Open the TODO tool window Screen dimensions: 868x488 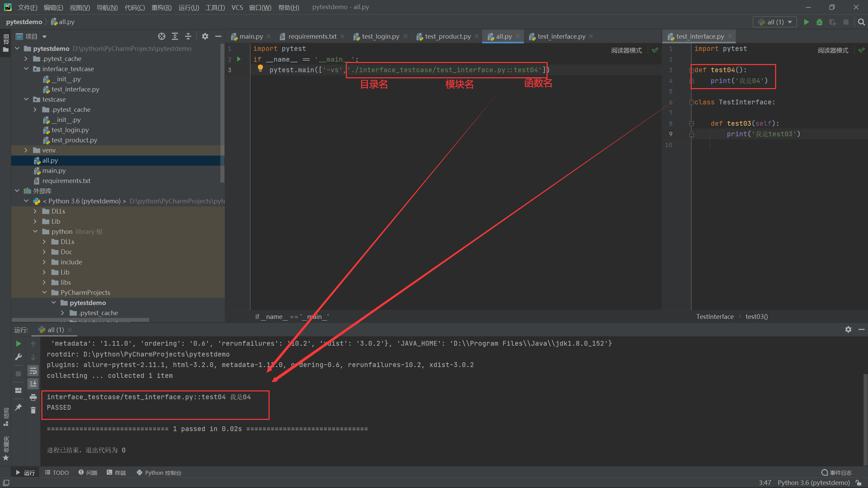(57, 473)
